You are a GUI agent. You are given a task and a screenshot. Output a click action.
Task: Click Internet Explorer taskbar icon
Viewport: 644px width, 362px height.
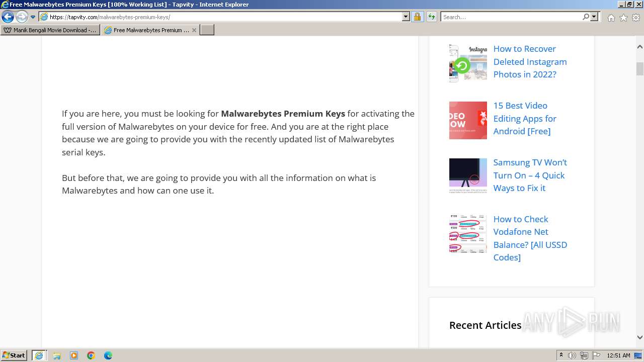39,355
